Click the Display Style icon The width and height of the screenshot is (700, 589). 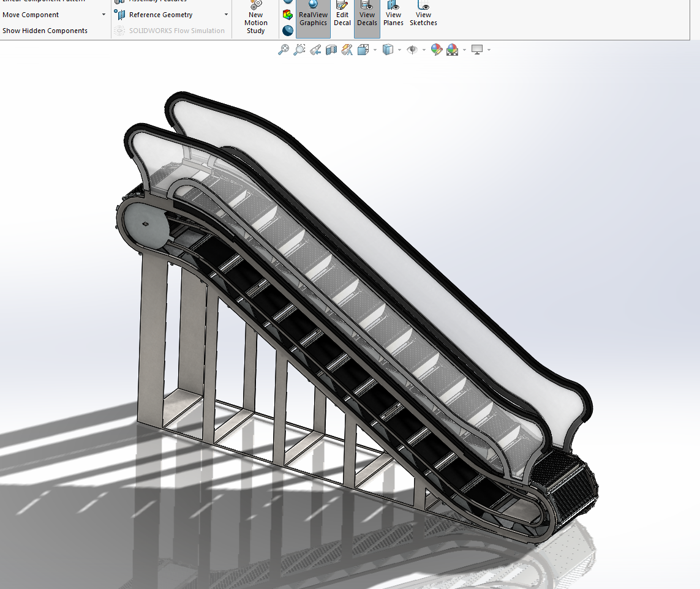[388, 50]
